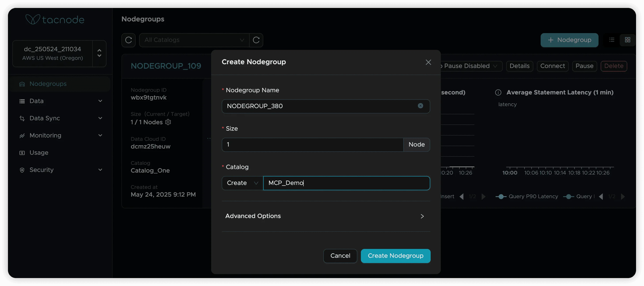644x286 pixels.
Task: Open the data cloud switcher dropdown
Action: [x=99, y=53]
